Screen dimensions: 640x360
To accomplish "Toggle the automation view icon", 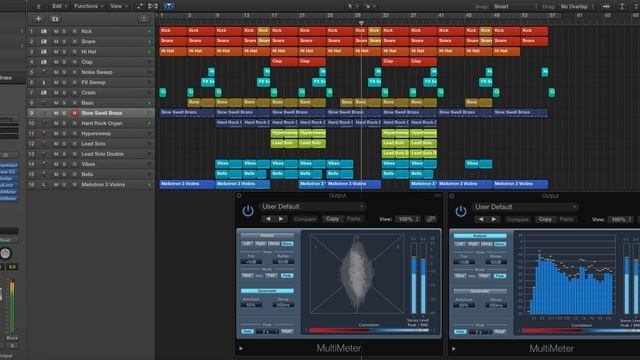I will (x=140, y=6).
